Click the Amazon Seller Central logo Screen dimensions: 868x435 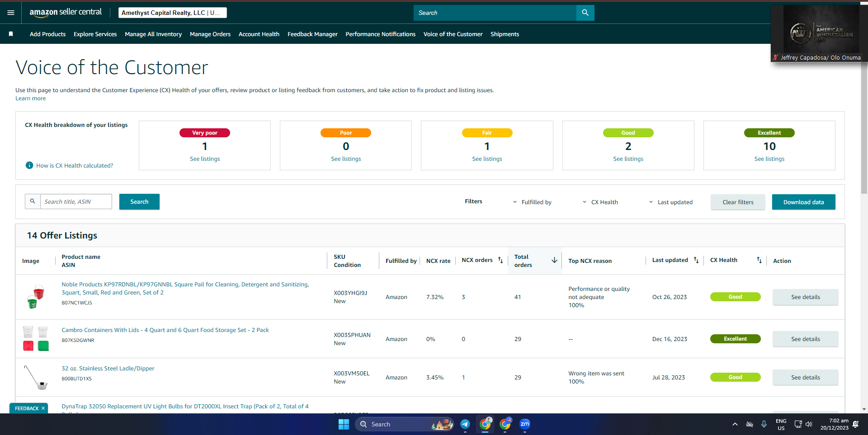pos(66,13)
